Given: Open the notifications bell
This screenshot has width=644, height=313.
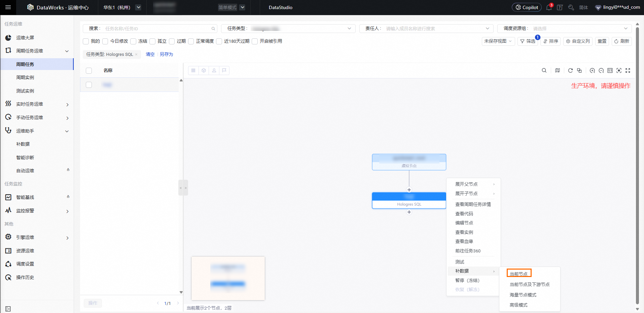Looking at the screenshot, I should pos(549,7).
